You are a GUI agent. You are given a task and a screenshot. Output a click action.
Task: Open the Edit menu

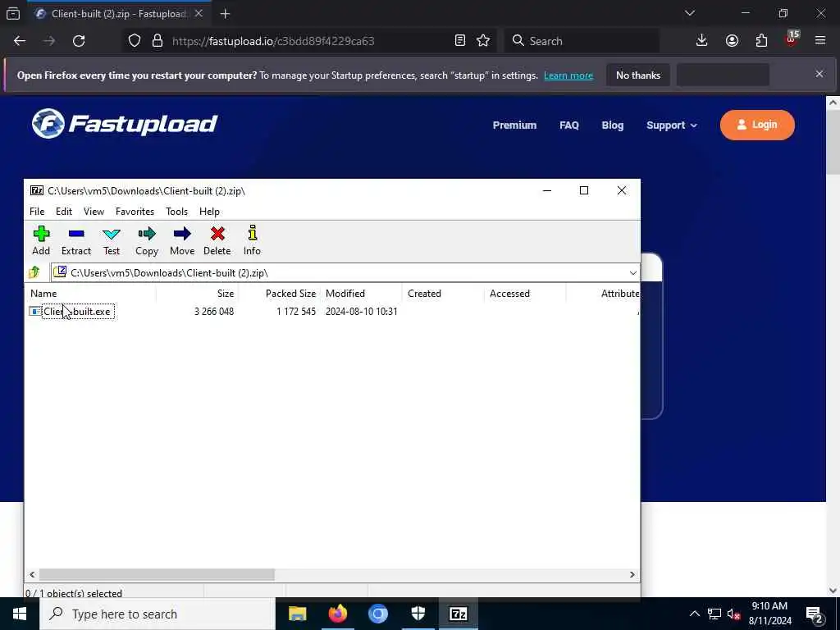coord(64,212)
